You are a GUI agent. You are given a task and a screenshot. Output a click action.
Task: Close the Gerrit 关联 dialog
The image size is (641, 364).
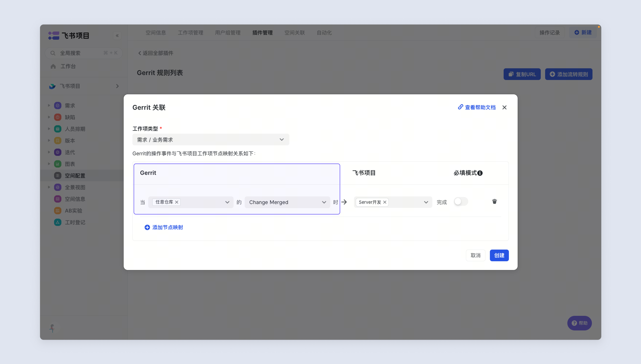coord(504,108)
